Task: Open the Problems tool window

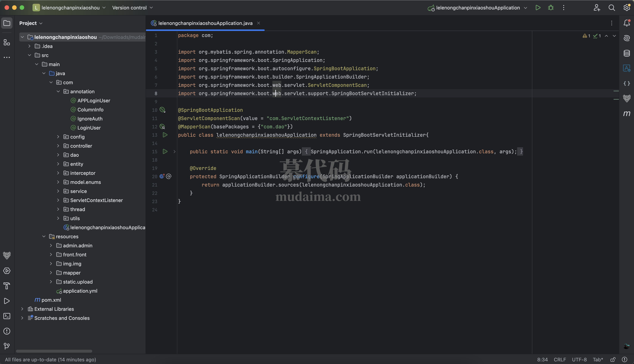Action: pos(7,331)
